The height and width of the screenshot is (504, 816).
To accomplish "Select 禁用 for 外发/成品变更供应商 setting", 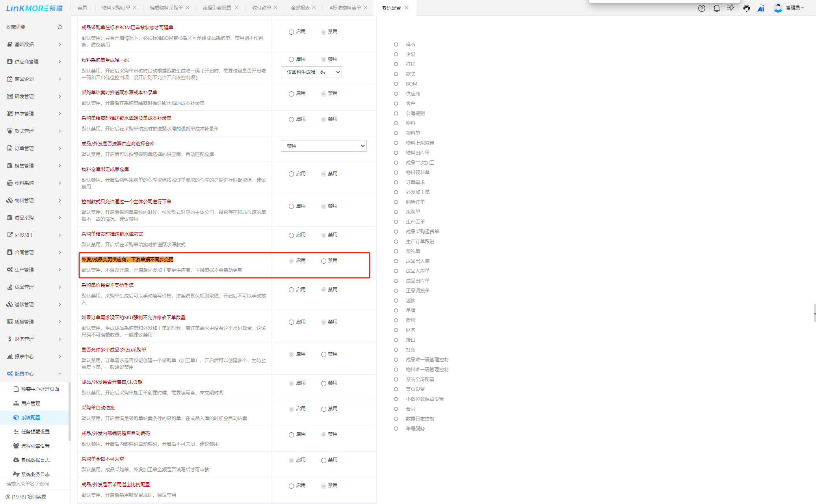I will pos(323,261).
